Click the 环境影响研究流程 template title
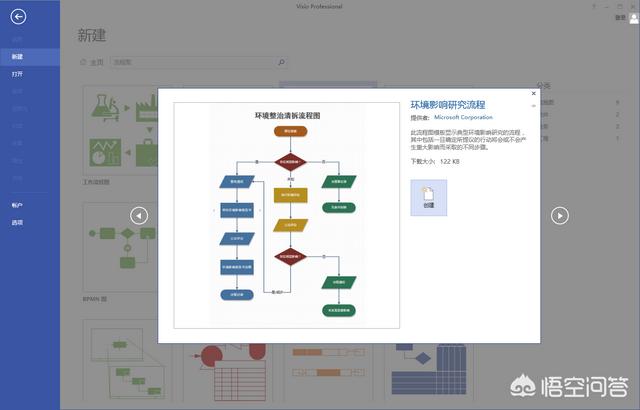Viewport: 640px width, 410px height. pos(448,105)
